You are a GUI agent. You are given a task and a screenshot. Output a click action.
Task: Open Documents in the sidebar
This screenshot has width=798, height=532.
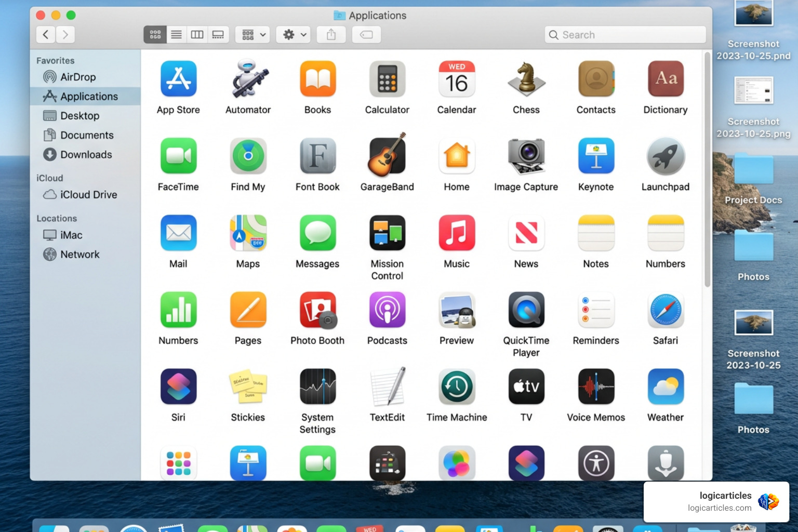point(85,135)
